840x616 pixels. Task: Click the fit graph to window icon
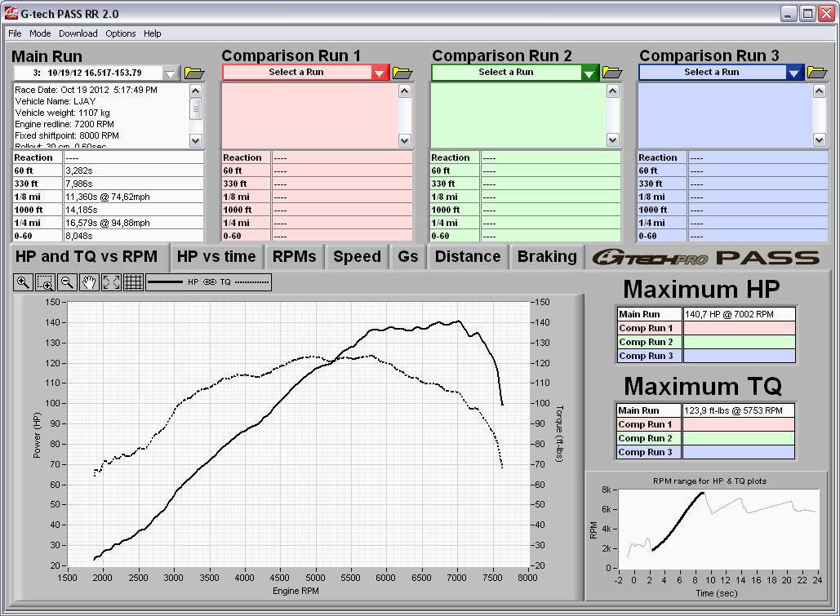(112, 282)
